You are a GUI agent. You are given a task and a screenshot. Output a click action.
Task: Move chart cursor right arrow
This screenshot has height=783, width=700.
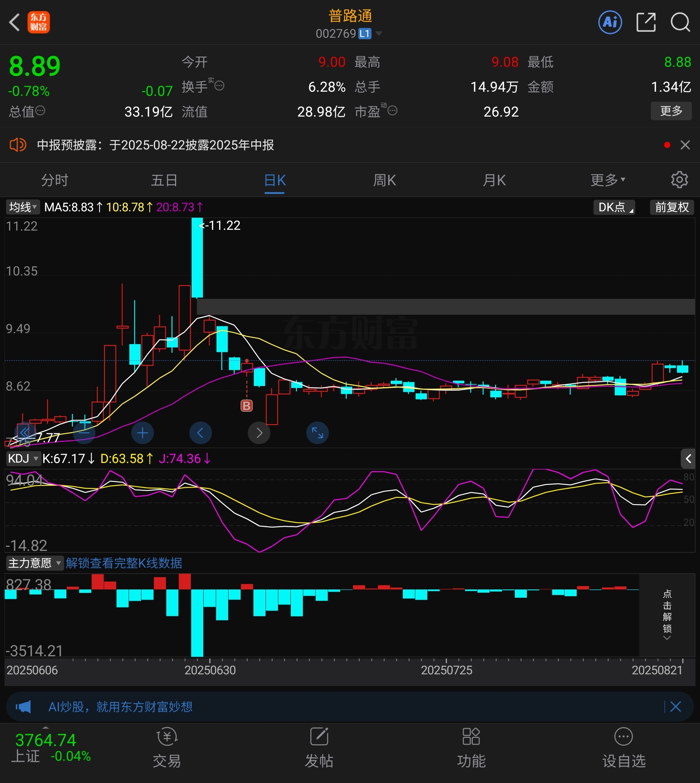coord(259,433)
